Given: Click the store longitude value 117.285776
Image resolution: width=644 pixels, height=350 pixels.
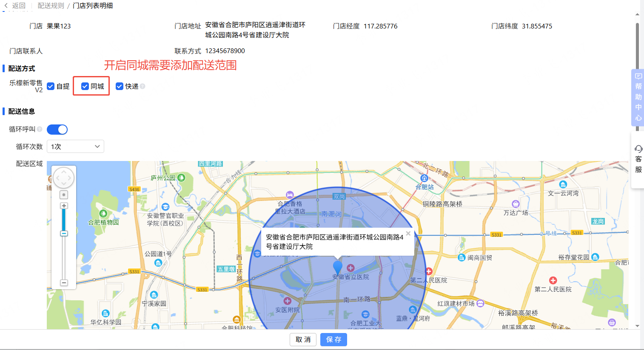Looking at the screenshot, I should [381, 26].
